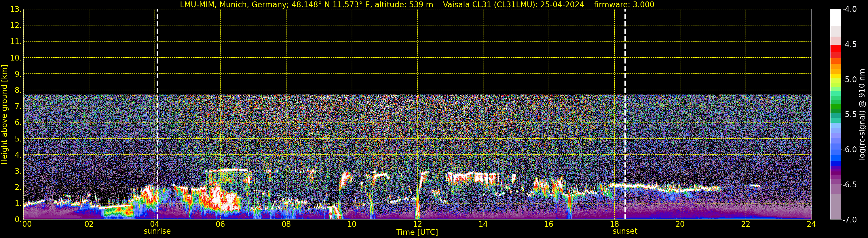The image size is (868, 238).
Task: Click the '8.' height axis tick label
Action: [18, 90]
